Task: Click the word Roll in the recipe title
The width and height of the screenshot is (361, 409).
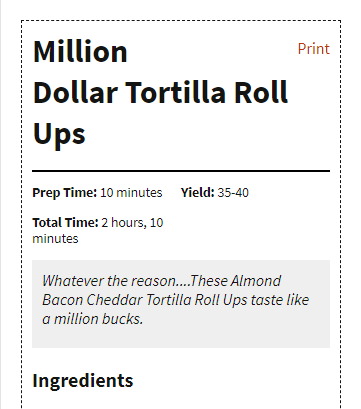Action: tap(261, 93)
